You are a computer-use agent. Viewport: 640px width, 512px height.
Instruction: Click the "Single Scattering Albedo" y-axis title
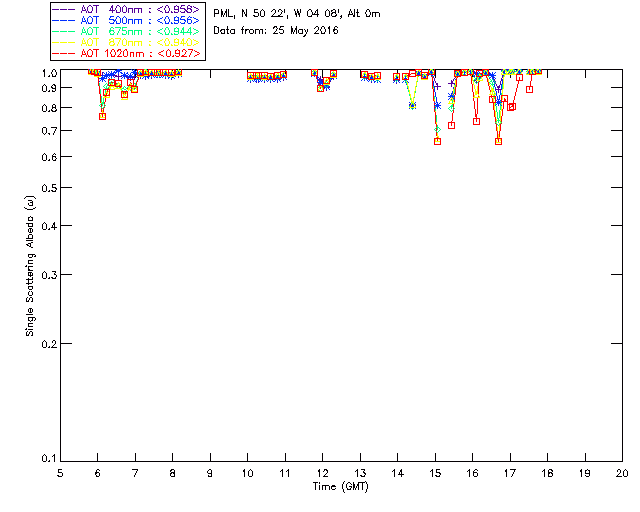tap(30, 266)
